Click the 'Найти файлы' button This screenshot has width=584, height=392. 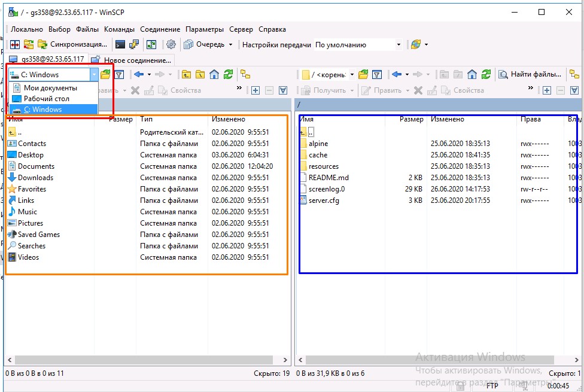point(531,75)
